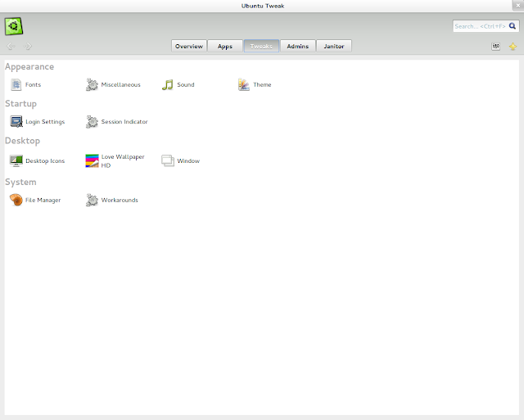Viewport: 524px width, 420px height.
Task: Open the Miscellaneous gear icon
Action: pyautogui.click(x=92, y=84)
